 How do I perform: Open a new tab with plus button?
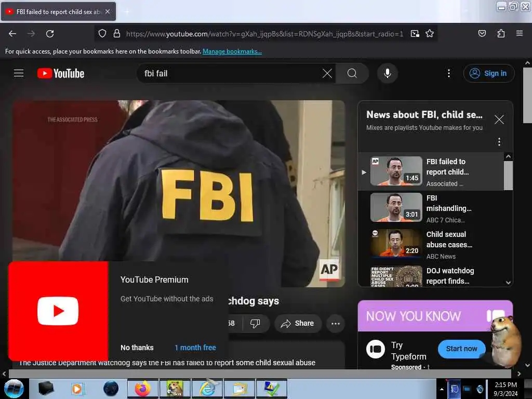point(127,11)
